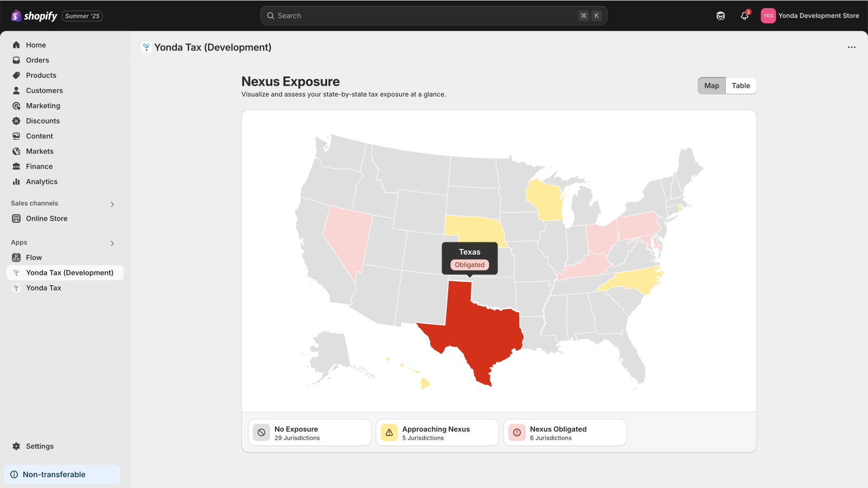The image size is (868, 488).
Task: Click the Settings gear icon
Action: pos(16,446)
